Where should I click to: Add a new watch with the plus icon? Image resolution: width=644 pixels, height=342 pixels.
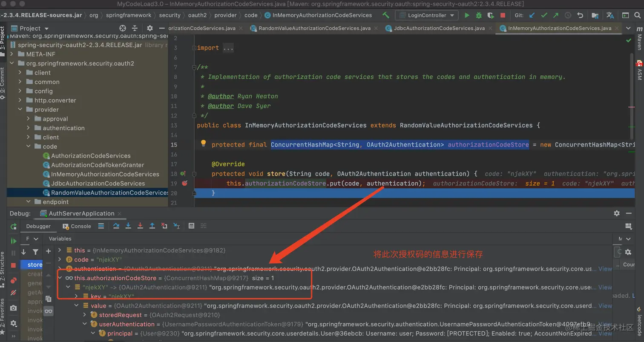coord(49,251)
